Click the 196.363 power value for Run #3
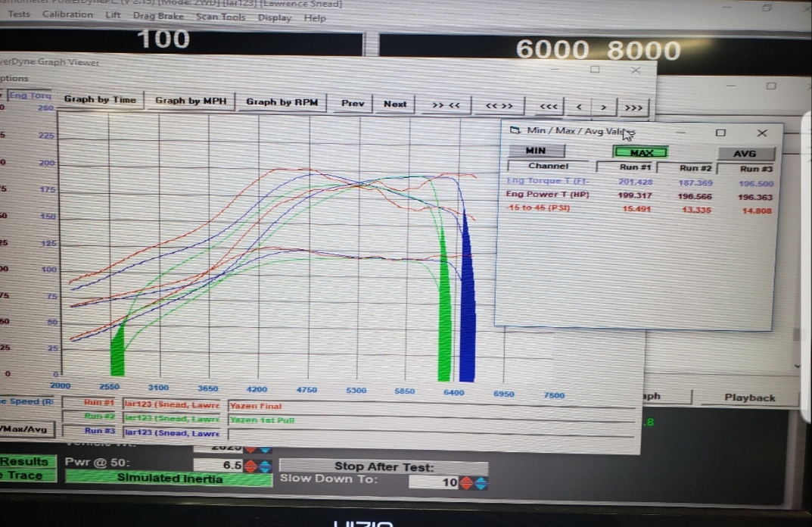 pos(757,198)
